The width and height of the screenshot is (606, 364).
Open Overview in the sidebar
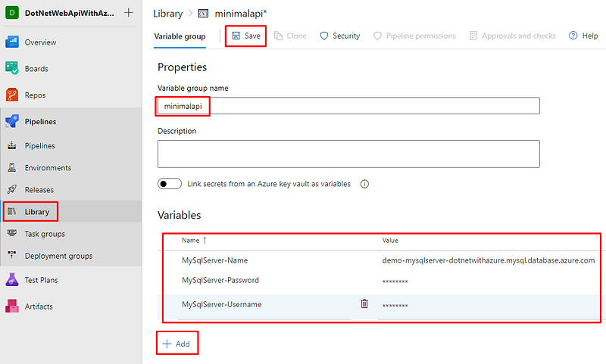[x=40, y=42]
